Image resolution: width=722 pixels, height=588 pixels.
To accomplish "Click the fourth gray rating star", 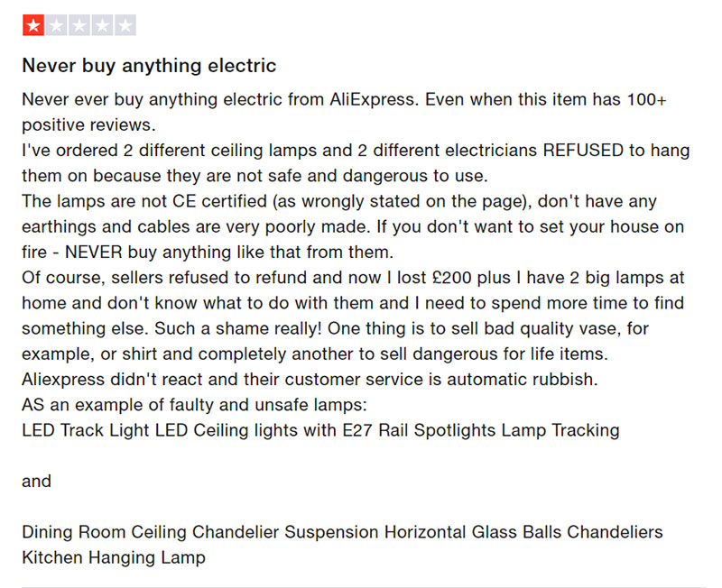I will (102, 26).
